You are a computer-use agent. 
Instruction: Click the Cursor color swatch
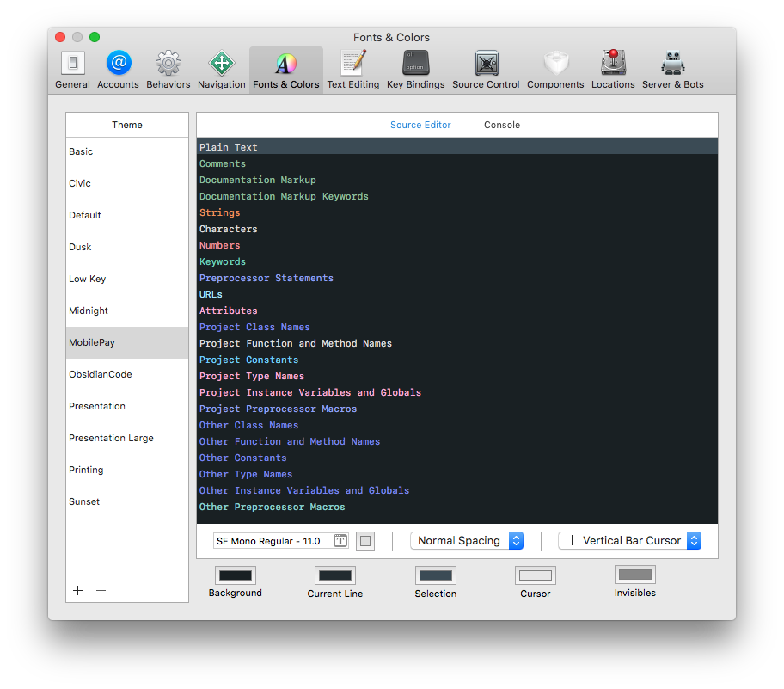(535, 575)
